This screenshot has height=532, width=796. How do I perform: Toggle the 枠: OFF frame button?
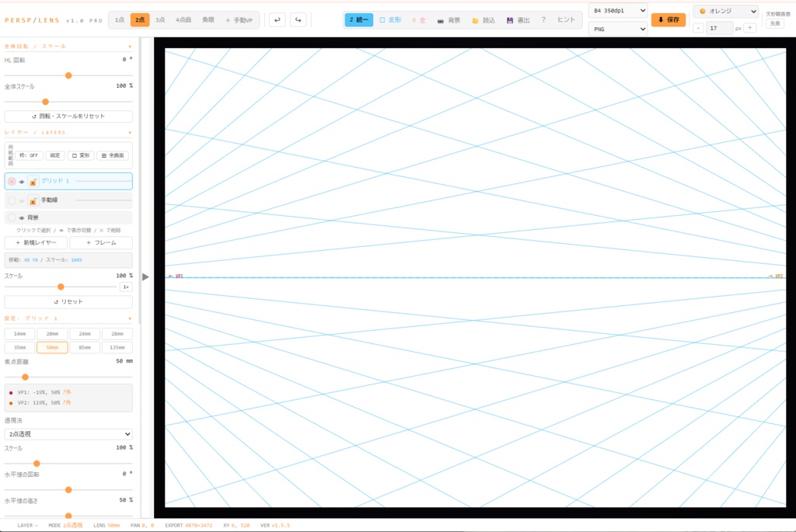(x=29, y=155)
